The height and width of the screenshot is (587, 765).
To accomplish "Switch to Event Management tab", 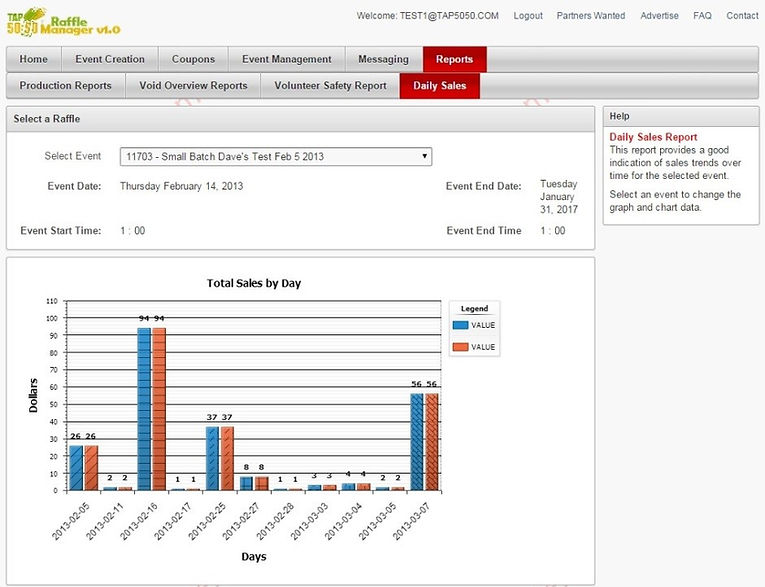I will coord(286,59).
